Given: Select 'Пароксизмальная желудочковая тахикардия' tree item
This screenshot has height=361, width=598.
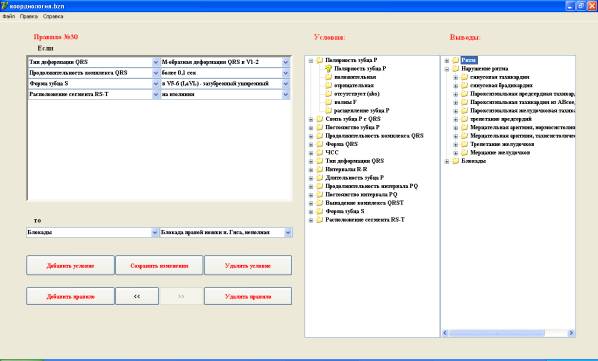Looking at the screenshot, I should pos(522,111).
